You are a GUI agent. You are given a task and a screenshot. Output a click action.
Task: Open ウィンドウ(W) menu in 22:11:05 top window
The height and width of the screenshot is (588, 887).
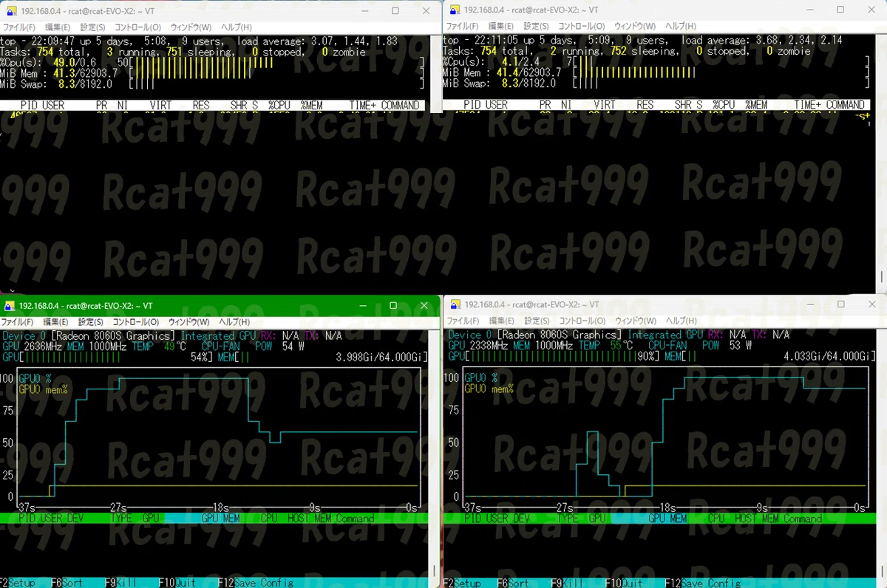(x=636, y=27)
